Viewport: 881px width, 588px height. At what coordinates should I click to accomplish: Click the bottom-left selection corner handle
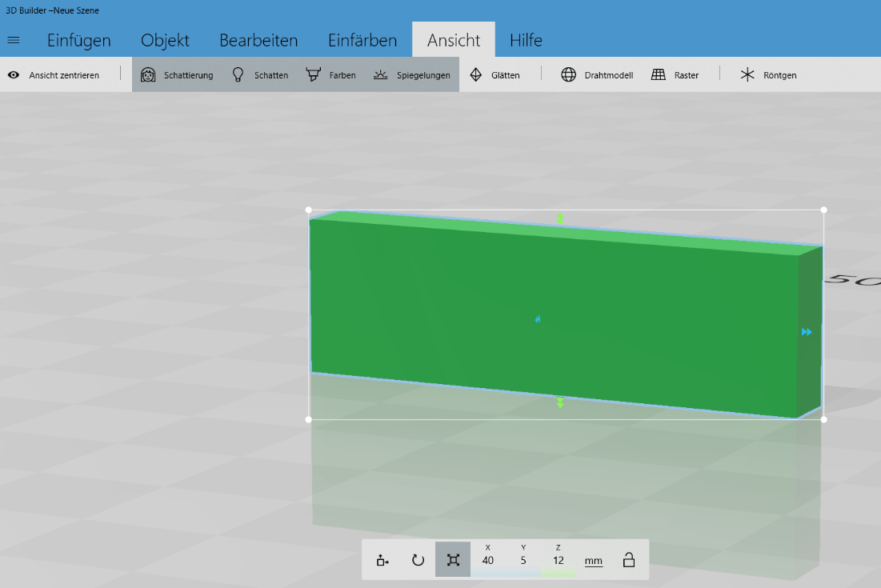(308, 419)
